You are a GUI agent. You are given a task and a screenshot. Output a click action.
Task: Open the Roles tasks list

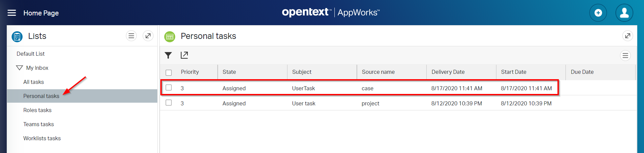(x=37, y=110)
